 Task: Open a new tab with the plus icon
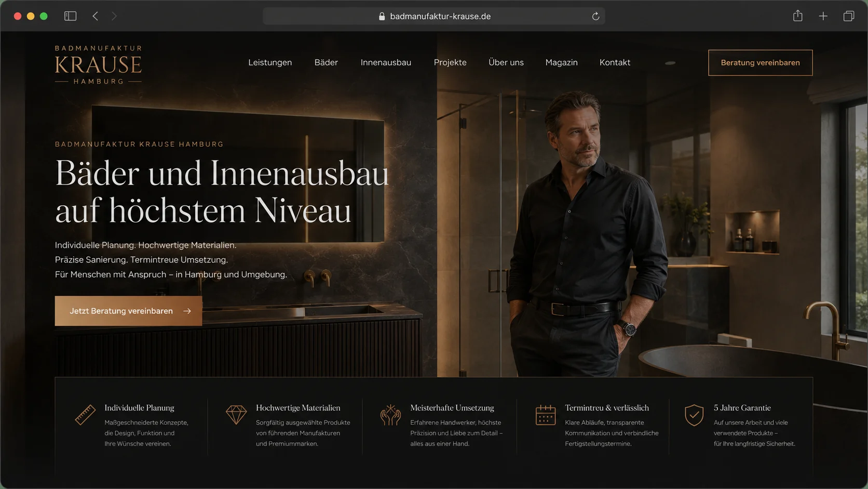[823, 16]
